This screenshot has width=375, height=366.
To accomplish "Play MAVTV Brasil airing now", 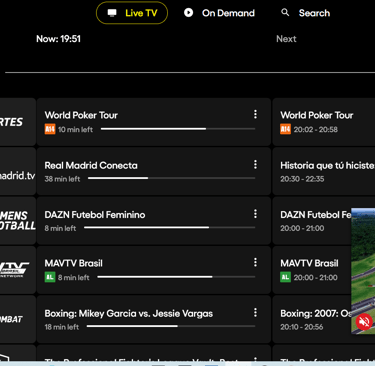I will coord(154,270).
